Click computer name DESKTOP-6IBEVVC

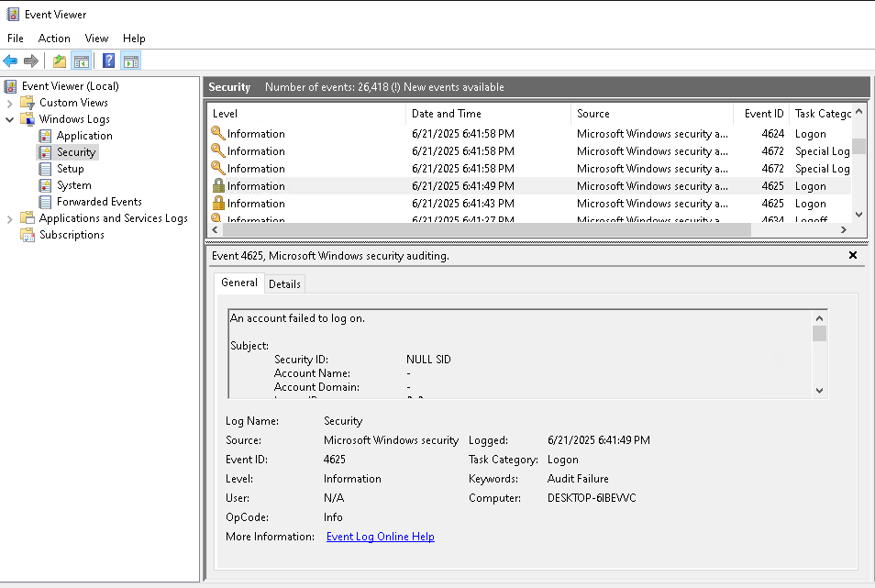click(x=592, y=498)
